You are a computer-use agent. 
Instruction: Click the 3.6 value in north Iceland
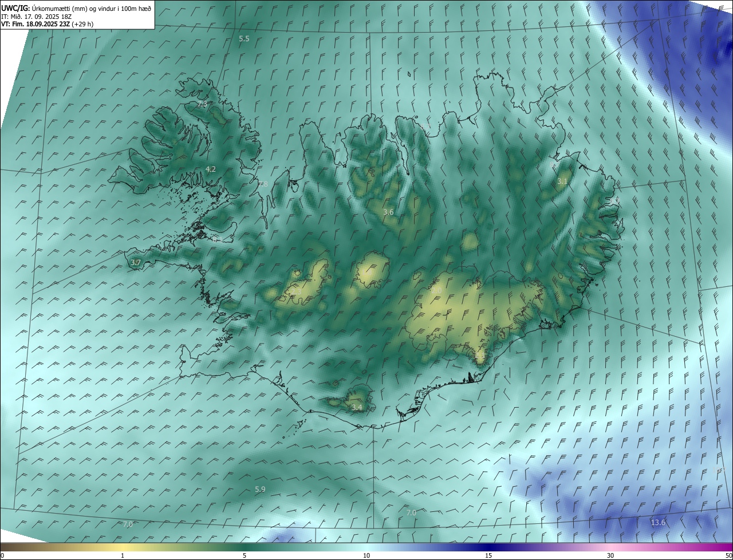(x=388, y=212)
